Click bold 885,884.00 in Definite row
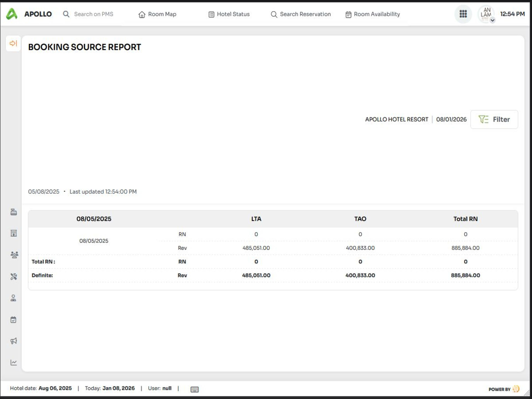This screenshot has width=532, height=399. point(465,275)
